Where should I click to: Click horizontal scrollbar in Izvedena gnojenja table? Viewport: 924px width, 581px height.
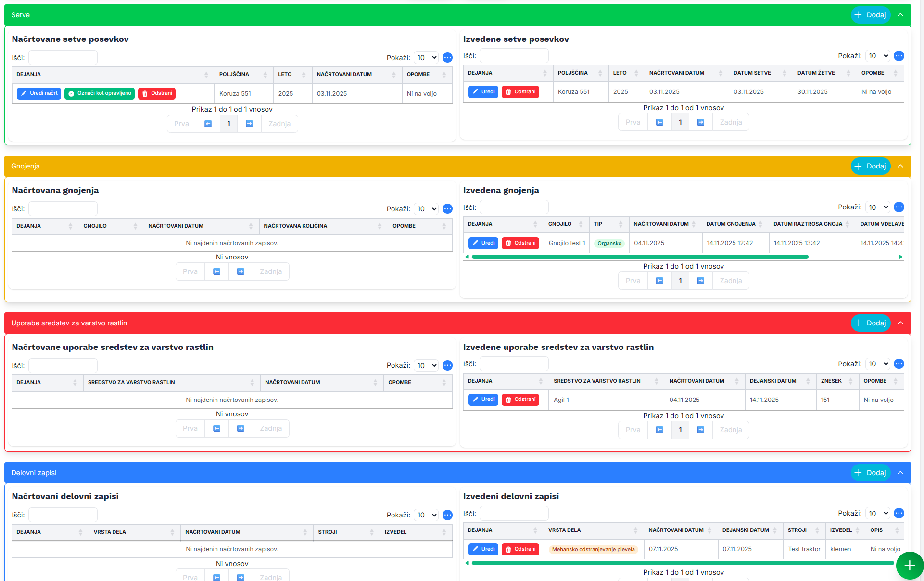(640, 257)
